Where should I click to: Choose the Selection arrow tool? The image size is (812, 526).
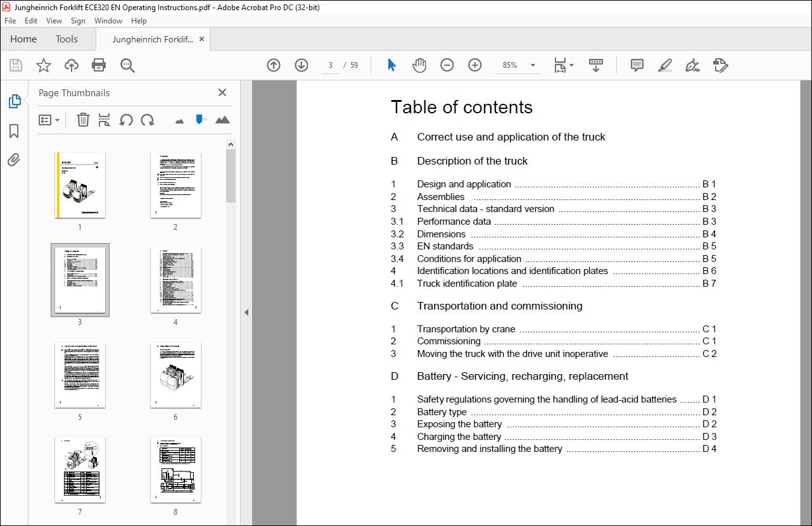391,65
